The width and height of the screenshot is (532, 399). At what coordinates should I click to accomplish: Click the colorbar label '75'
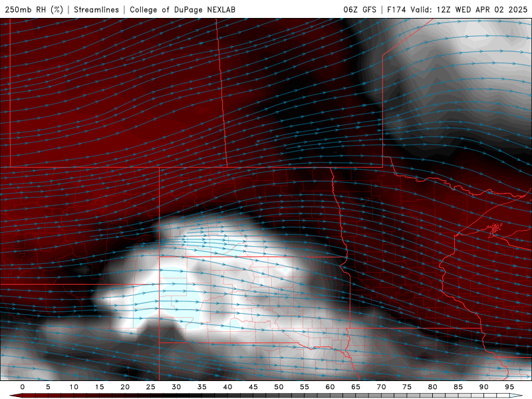[x=407, y=387]
